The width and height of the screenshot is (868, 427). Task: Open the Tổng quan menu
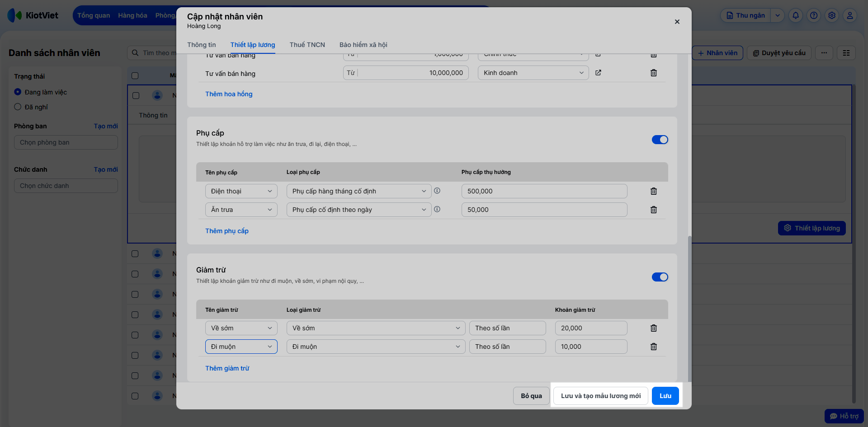click(x=94, y=15)
